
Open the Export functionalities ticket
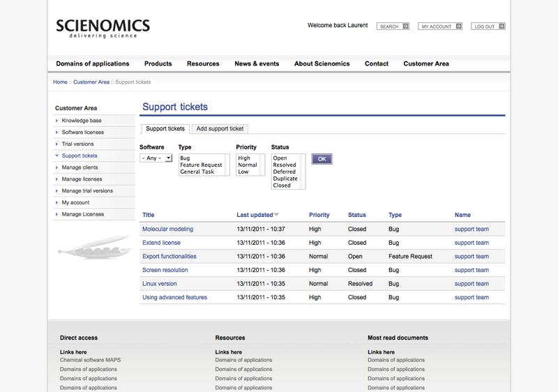pos(169,257)
